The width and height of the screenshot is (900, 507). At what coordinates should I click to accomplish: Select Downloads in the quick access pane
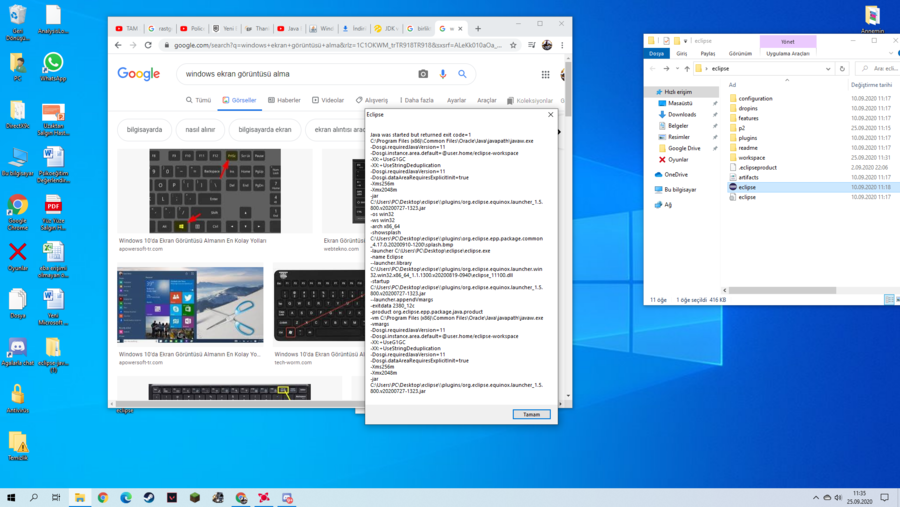coord(681,115)
